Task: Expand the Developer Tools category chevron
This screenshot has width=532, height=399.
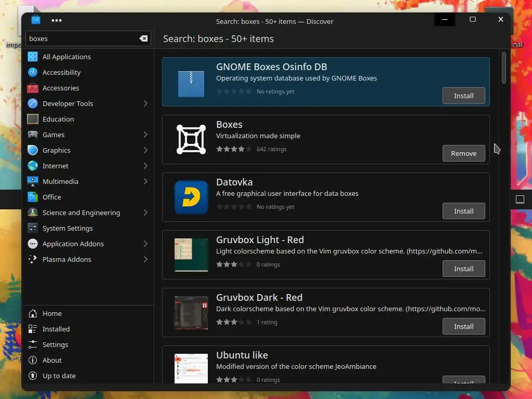Action: click(x=145, y=103)
